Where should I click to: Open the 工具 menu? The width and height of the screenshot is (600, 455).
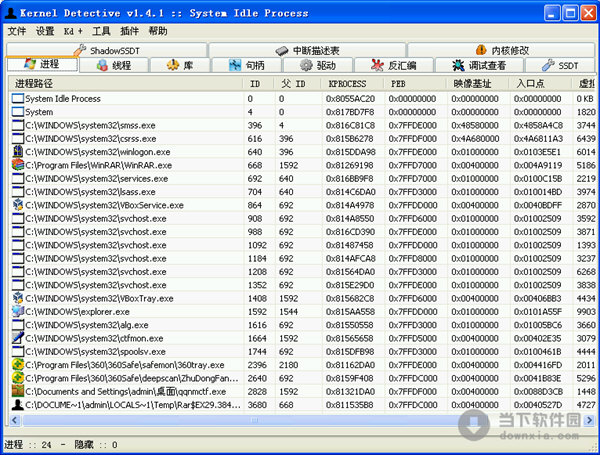(101, 31)
